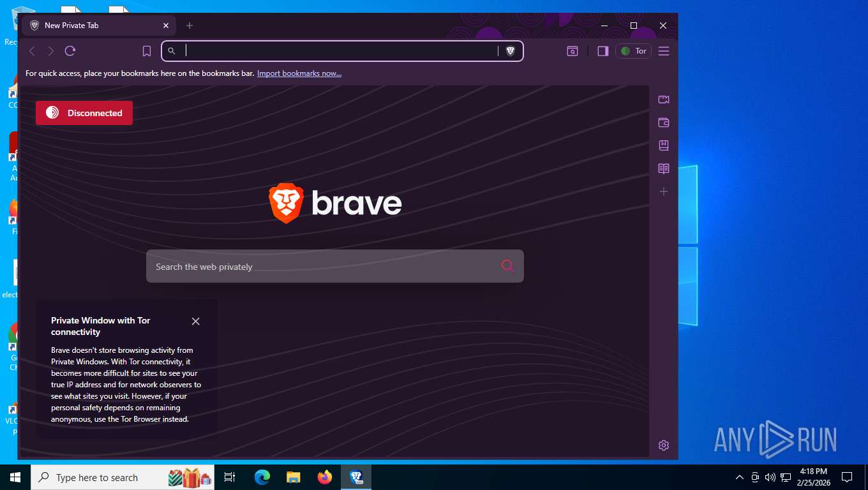Select the New Private Tab tab
868x490 pixels.
point(99,26)
